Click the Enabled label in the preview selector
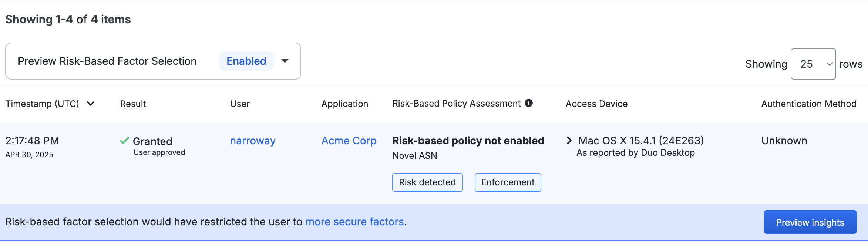This screenshot has height=242, width=868. 246,61
